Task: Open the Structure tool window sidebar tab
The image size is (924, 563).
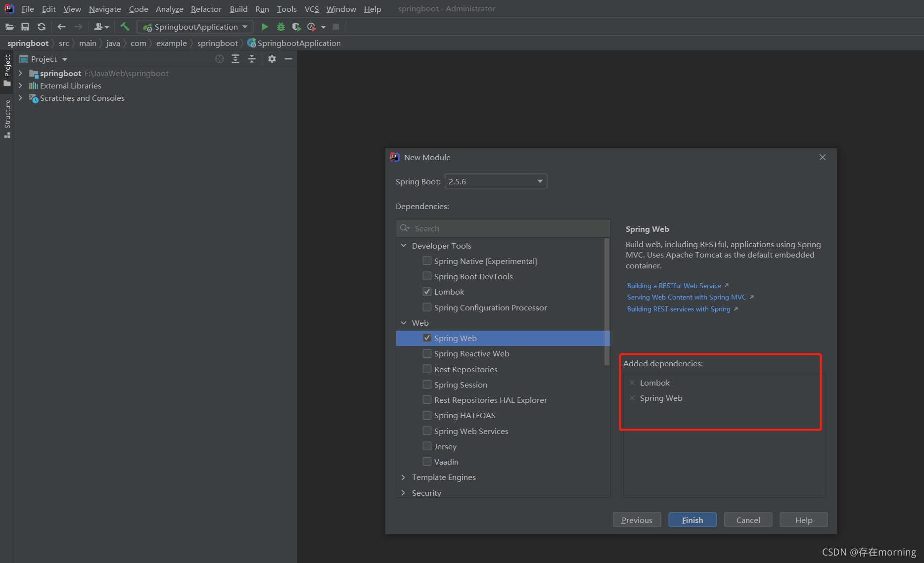Action: point(7,119)
